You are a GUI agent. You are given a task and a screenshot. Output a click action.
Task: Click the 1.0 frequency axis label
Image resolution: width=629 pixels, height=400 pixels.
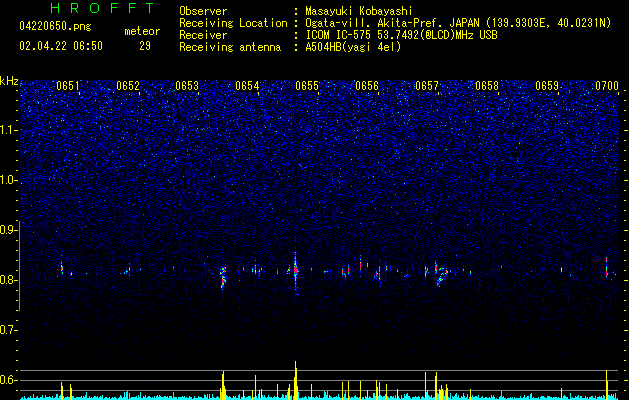[9, 181]
